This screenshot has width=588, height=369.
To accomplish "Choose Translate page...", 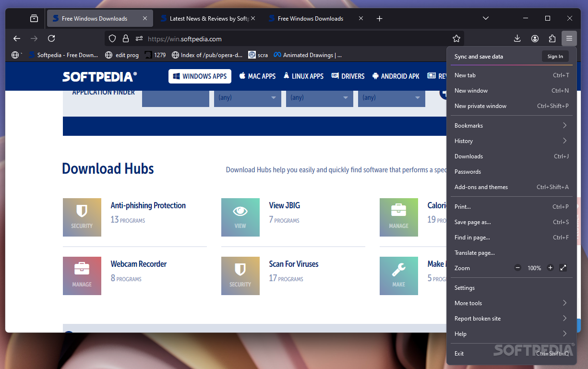I will pyautogui.click(x=512, y=253).
